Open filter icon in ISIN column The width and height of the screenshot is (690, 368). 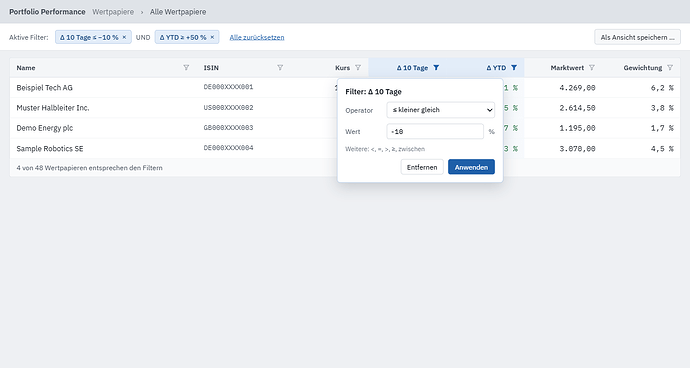tap(280, 68)
